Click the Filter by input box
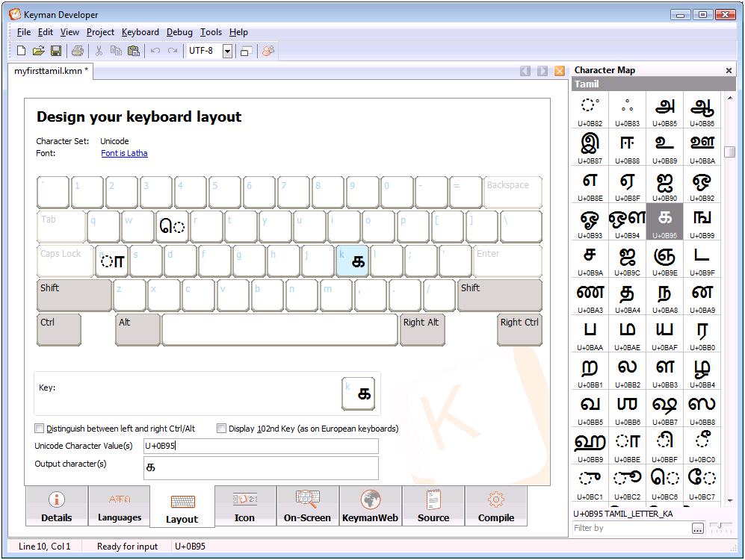This screenshot has height=560, width=745. [x=631, y=528]
